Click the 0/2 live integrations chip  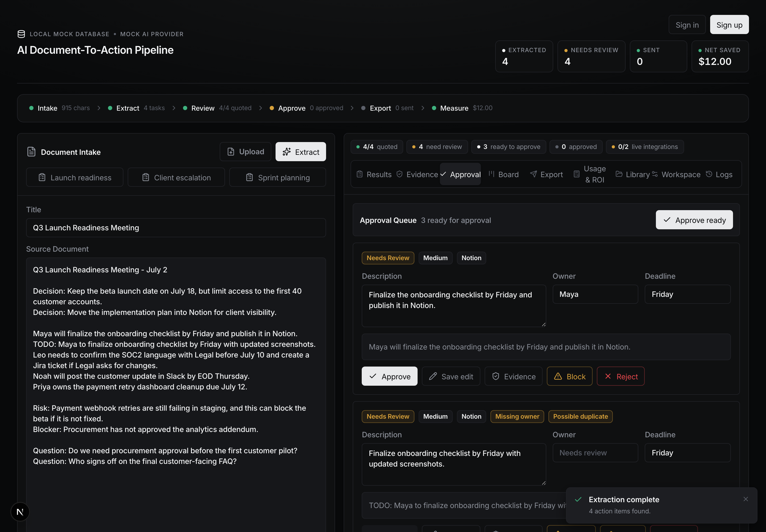pos(645,147)
